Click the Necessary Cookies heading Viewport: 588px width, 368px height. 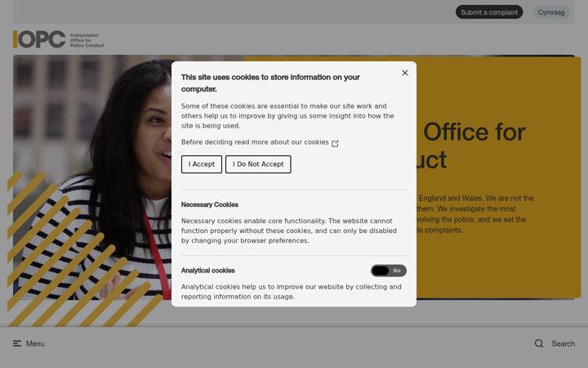(210, 204)
